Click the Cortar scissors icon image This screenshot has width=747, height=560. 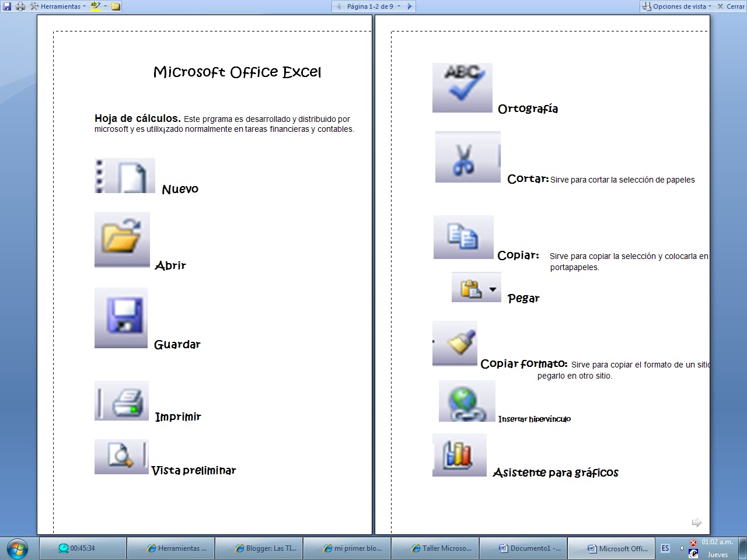[468, 157]
